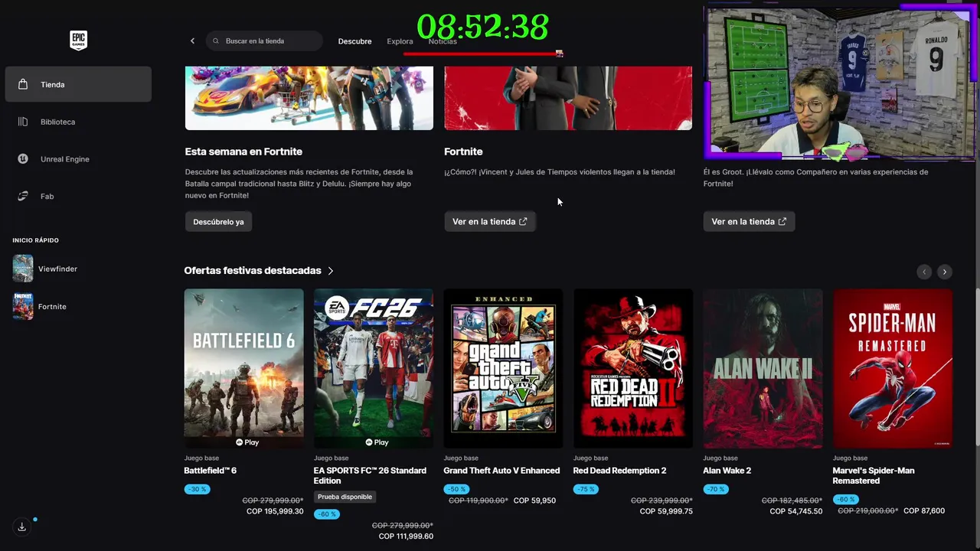Click the COP 87,600 price
Viewport: 980px width, 551px height.
pyautogui.click(x=924, y=510)
